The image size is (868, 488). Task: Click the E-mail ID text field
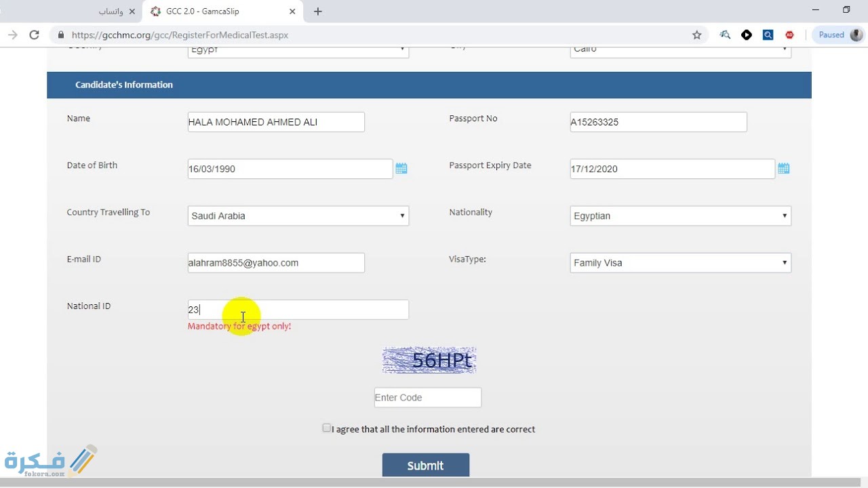click(x=276, y=263)
